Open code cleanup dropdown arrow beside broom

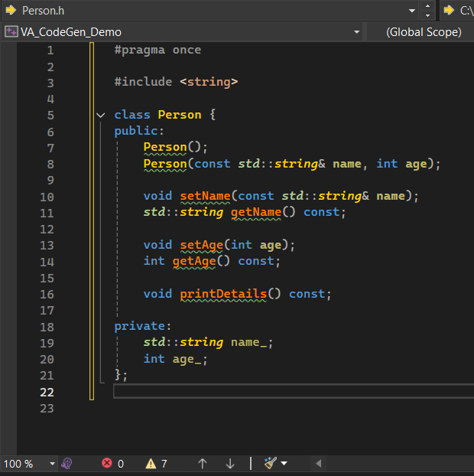point(284,463)
